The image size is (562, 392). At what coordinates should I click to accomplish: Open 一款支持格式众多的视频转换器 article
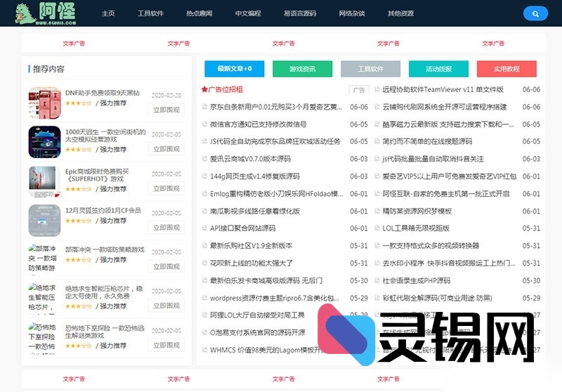[x=431, y=246]
